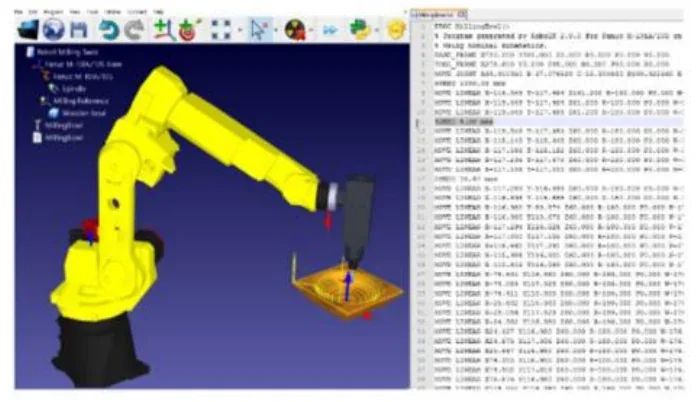Viewport: 698px width, 402px height.
Task: Expand the dropdown arrow after Fit All
Action: coord(240,30)
